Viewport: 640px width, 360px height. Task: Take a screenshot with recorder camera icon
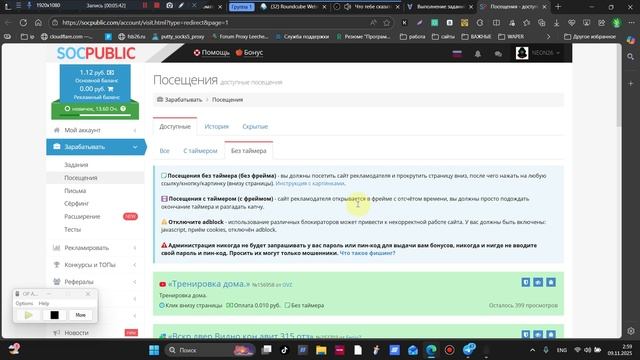169,6
